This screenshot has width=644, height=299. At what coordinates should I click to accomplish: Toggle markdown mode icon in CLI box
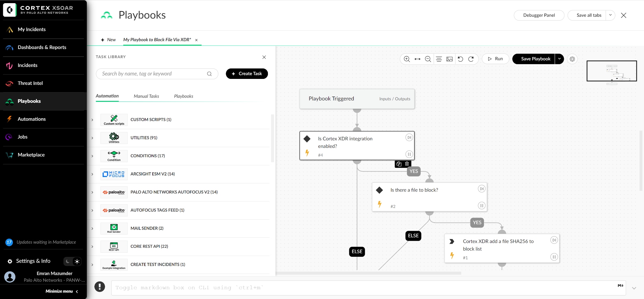620,285
